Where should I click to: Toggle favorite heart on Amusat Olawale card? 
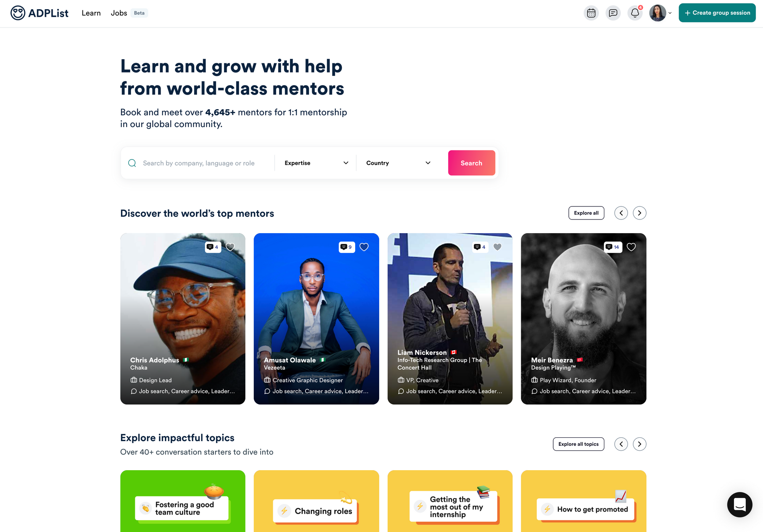364,247
